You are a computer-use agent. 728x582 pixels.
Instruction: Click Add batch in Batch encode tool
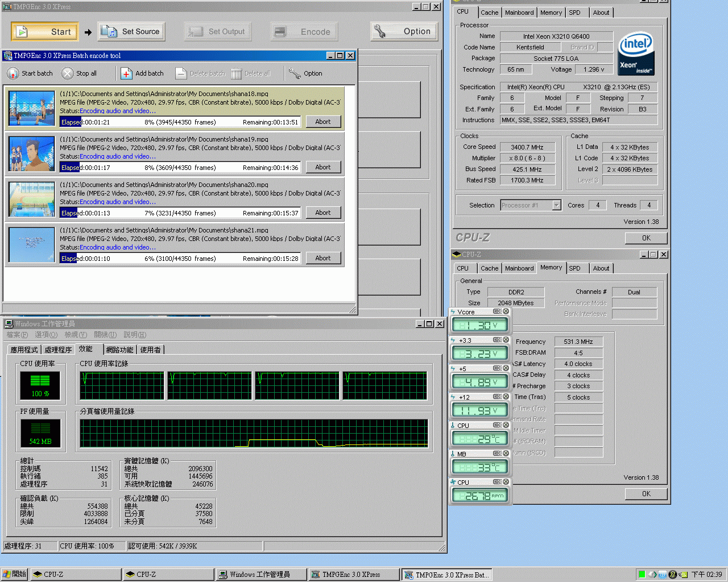[142, 73]
